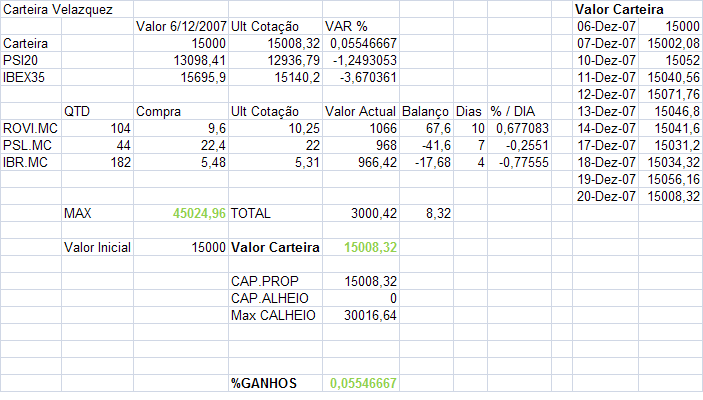Screen dimensions: 703x400
Task: Select the portfolio value 15002,08
Action: pyautogui.click(x=674, y=43)
